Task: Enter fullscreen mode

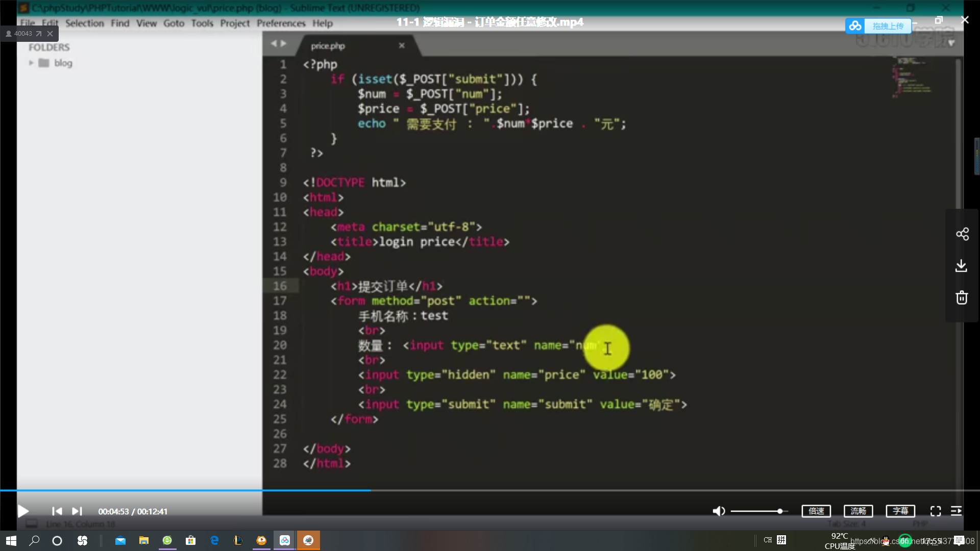Action: pos(936,511)
